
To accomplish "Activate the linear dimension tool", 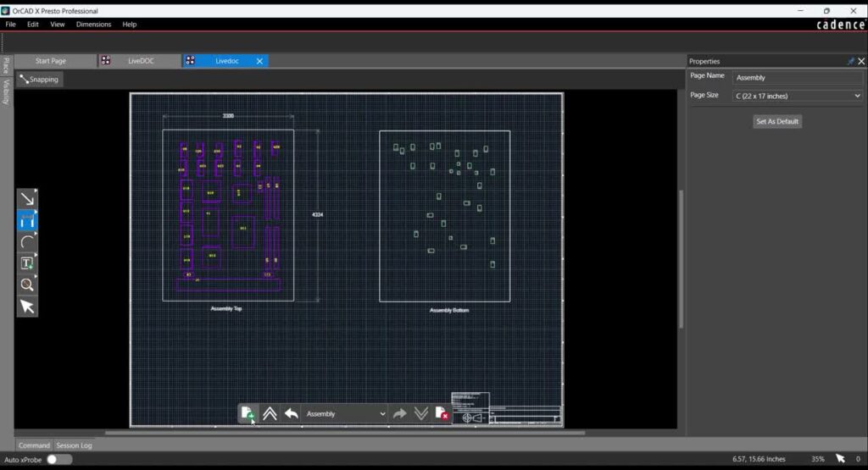I will pos(27,221).
